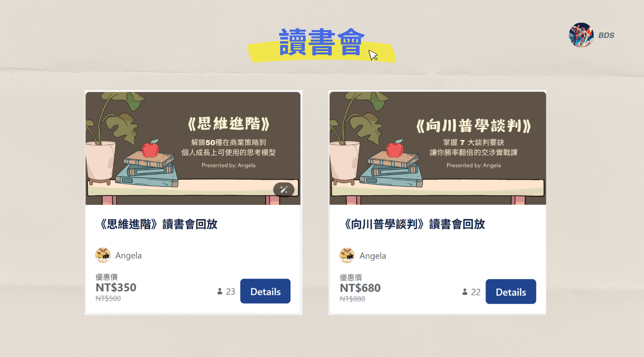Click Angela's name on first card
Viewport: 644px width, 357px height.
pos(128,256)
